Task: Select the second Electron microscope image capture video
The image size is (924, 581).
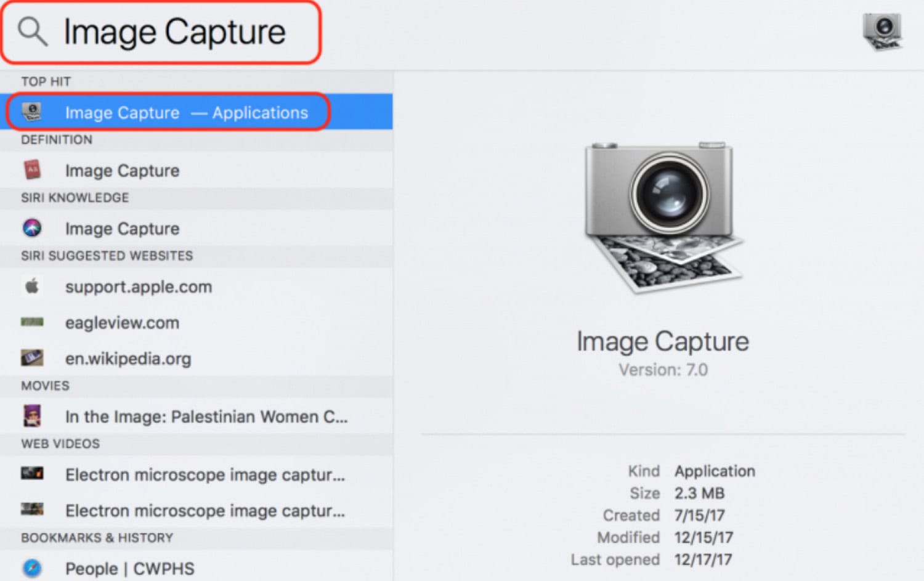Action: pos(197,510)
